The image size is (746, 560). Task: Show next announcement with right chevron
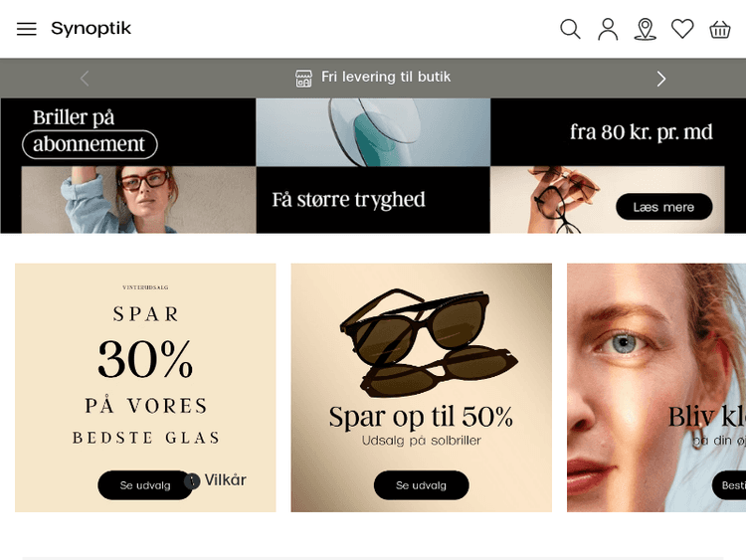660,79
